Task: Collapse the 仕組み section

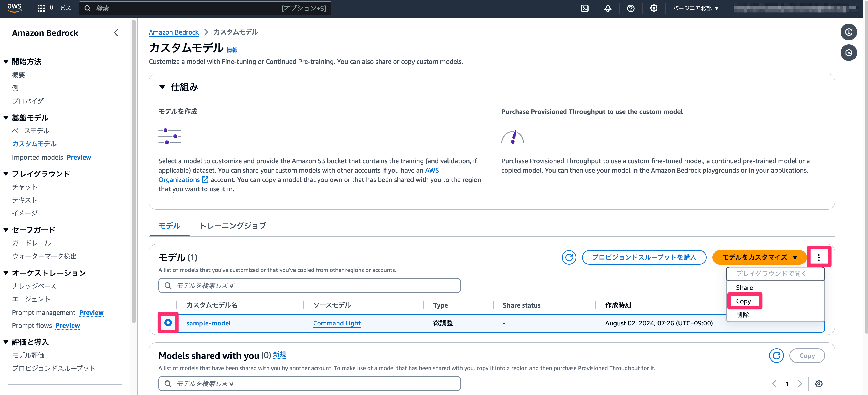Action: (162, 87)
